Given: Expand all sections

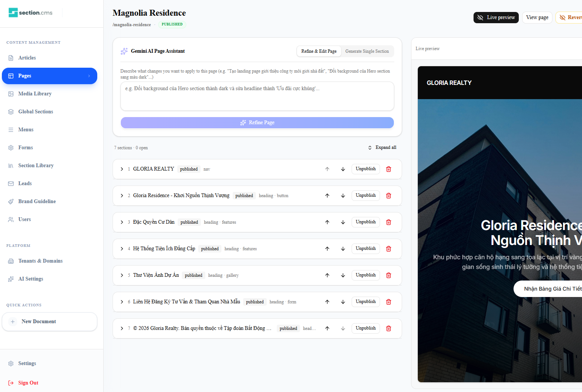Looking at the screenshot, I should 382,148.
